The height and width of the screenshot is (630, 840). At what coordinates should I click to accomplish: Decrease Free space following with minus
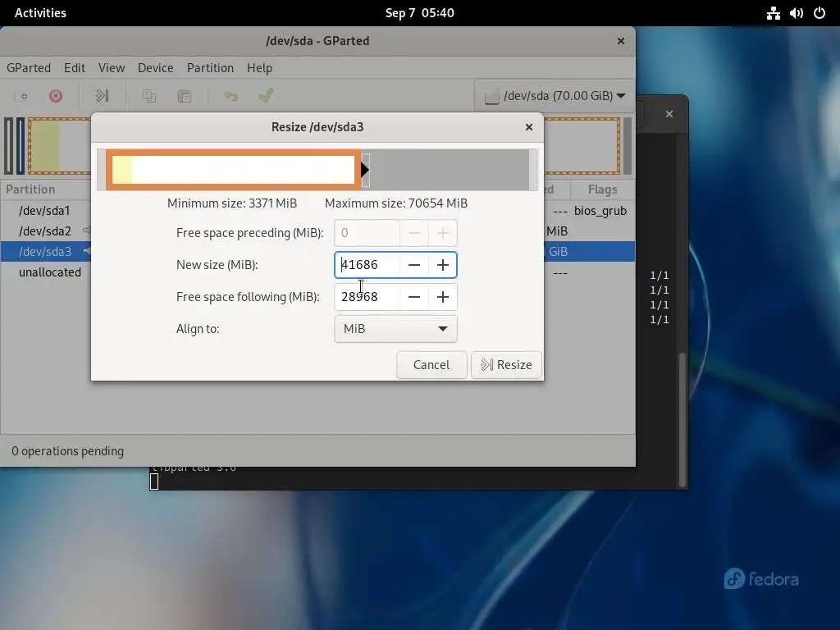tap(414, 297)
